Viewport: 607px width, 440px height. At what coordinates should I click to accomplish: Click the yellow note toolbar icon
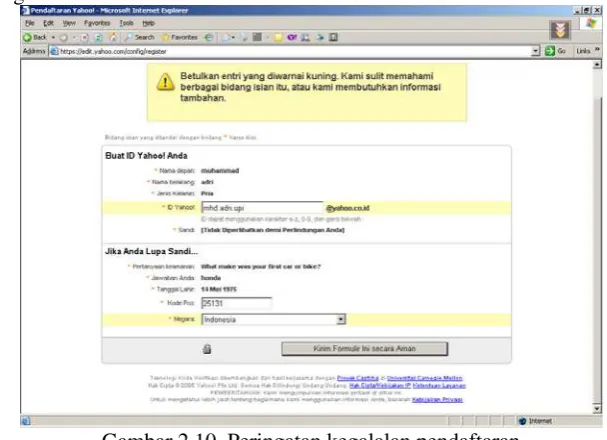click(x=278, y=38)
